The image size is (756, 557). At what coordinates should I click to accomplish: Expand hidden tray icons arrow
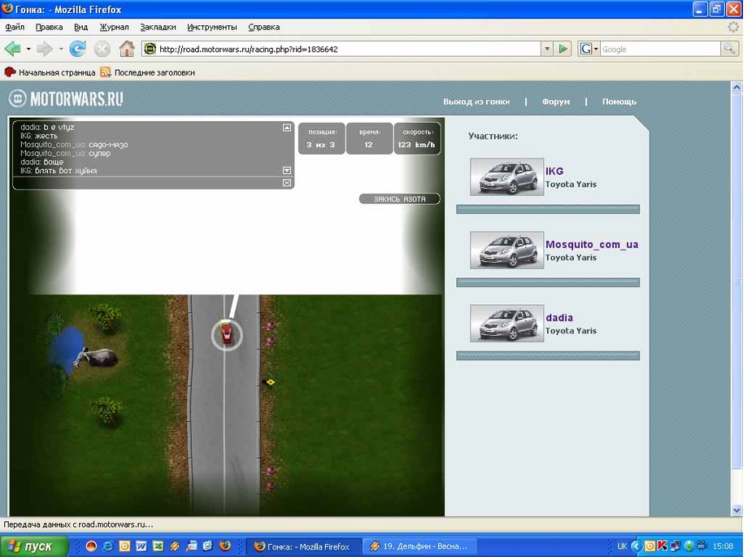tap(636, 546)
